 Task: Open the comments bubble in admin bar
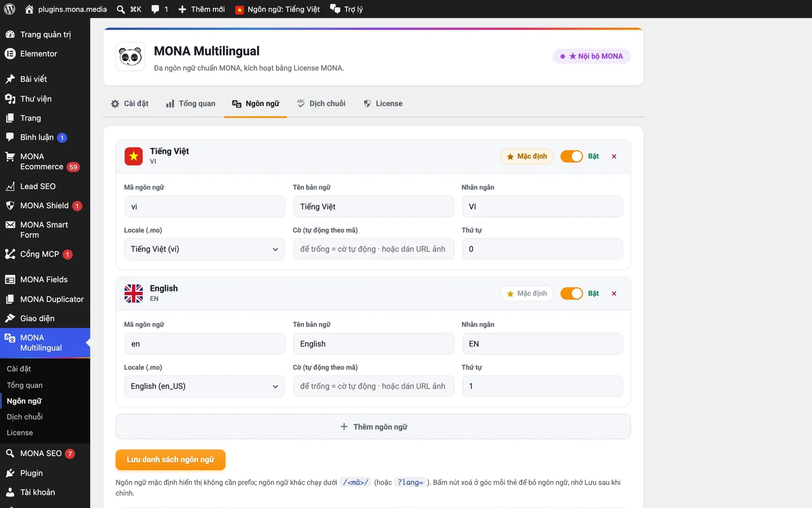click(x=155, y=9)
